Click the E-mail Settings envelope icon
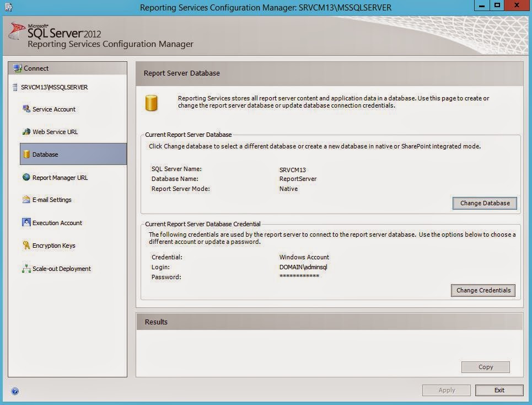This screenshot has height=405, width=532. click(26, 200)
